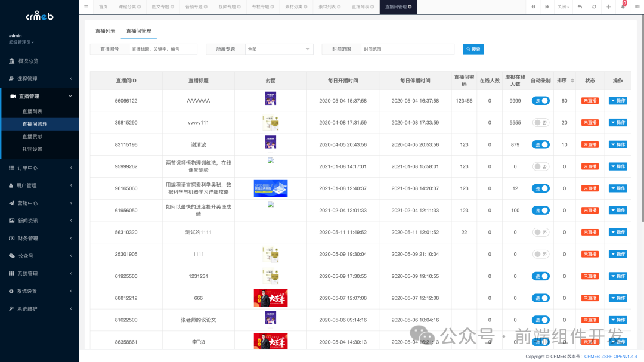Enable auto recording for livestream 95999262
This screenshot has height=362, width=644.
(540, 166)
